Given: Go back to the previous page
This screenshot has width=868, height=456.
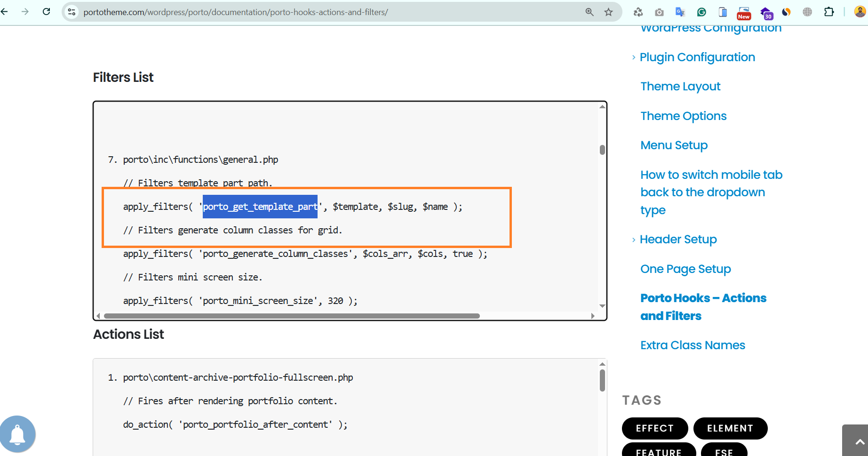Looking at the screenshot, I should tap(5, 12).
